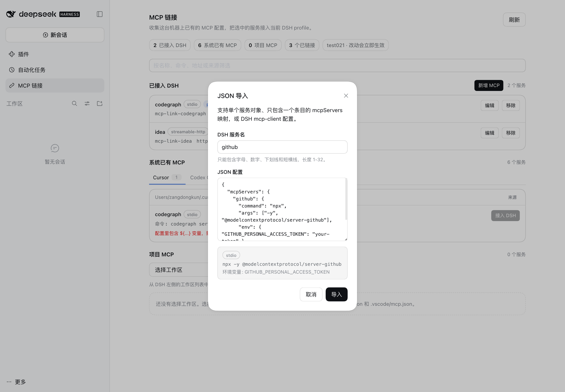Edit the DSH 服务名 field
Viewport: 565px width, 392px height.
(282, 147)
